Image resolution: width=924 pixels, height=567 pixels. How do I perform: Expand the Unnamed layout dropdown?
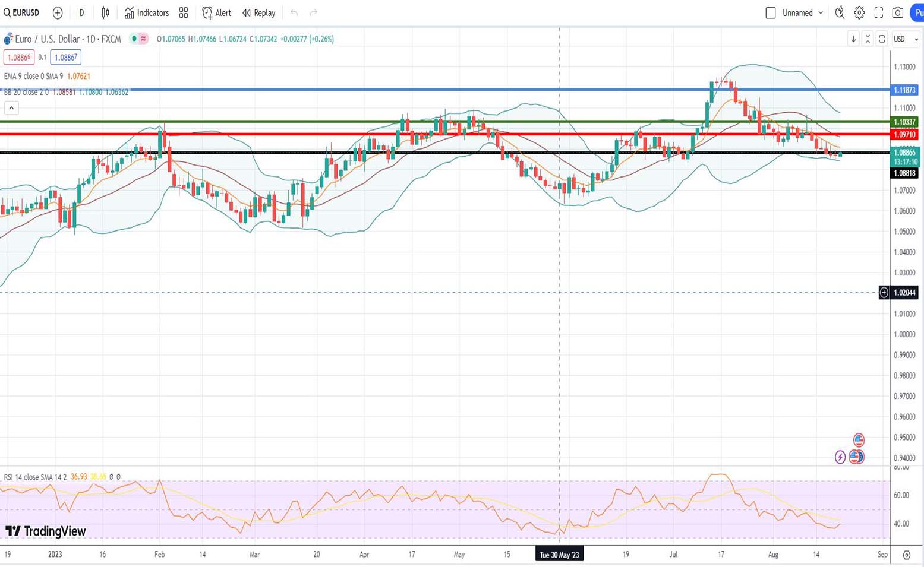[821, 13]
